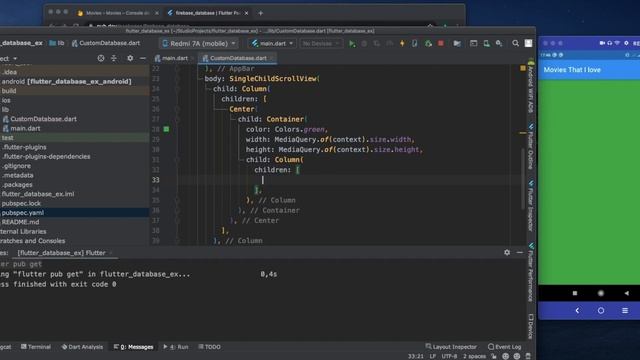Open Project panel settings gear

pos(130,58)
